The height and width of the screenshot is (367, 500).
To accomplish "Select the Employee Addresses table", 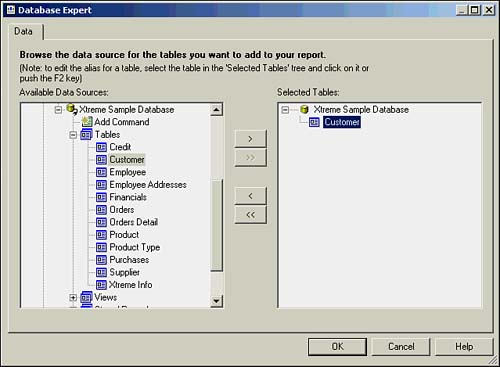I will (x=148, y=185).
